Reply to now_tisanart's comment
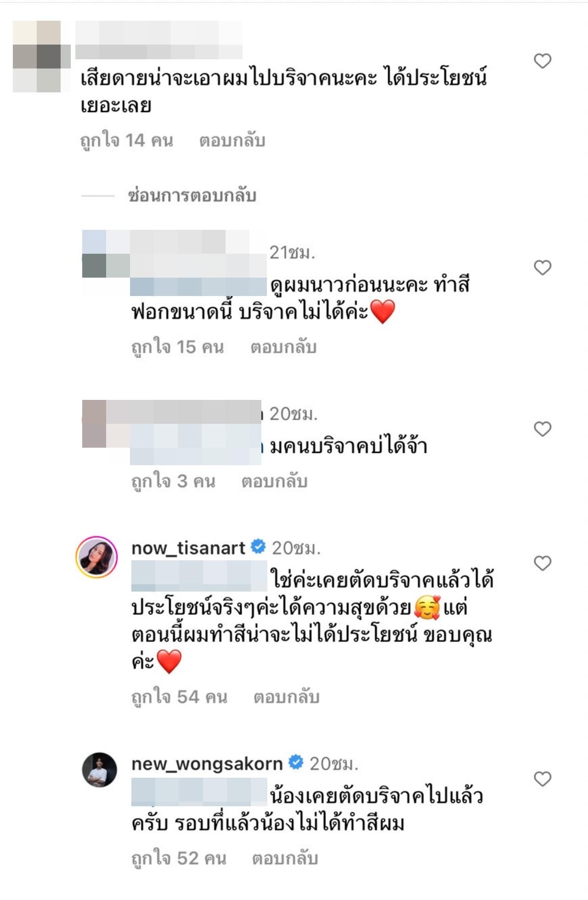Viewport: 588px width, 900px height. [x=286, y=697]
